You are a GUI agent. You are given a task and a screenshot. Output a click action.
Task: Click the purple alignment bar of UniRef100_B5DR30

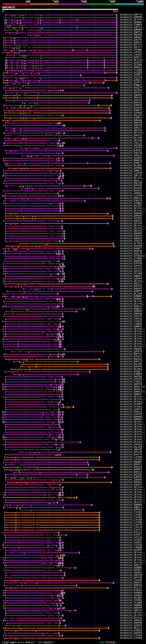coord(59,583)
